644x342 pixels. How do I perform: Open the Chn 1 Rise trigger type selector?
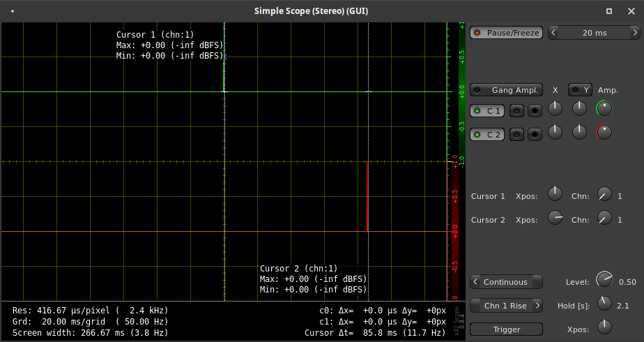point(506,306)
